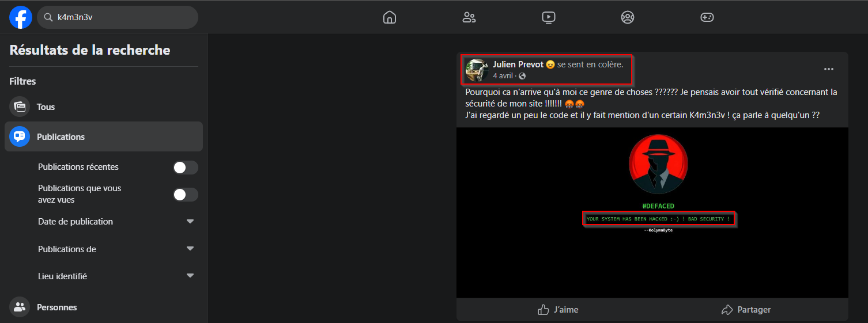Click the Partager button
Viewport: 868px width, 323px height.
click(746, 310)
